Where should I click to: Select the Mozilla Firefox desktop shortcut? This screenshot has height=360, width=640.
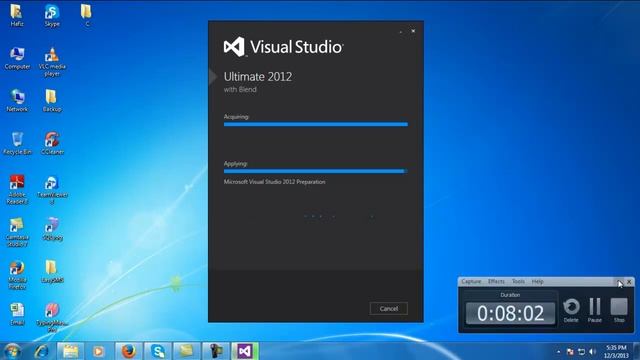[x=17, y=275]
